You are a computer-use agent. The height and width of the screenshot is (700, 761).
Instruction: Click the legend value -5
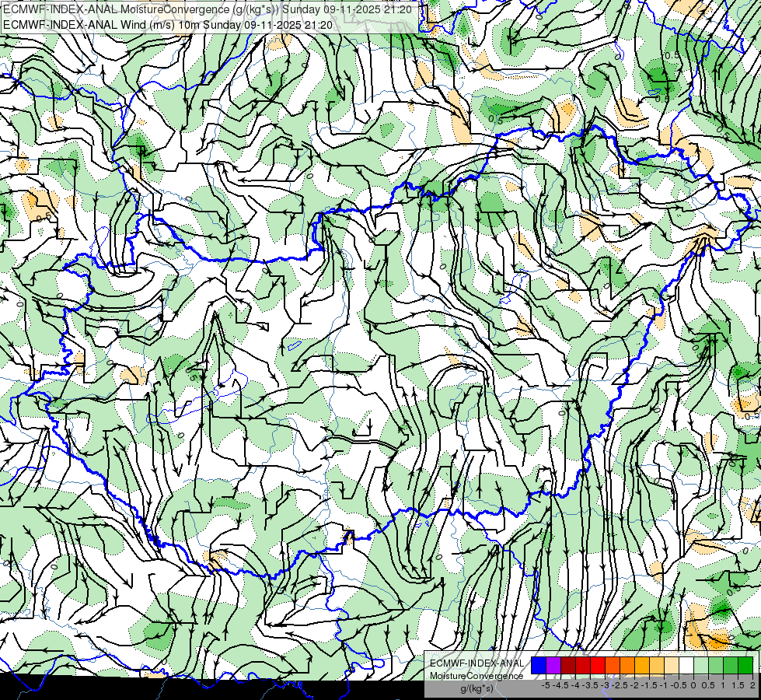click(546, 685)
